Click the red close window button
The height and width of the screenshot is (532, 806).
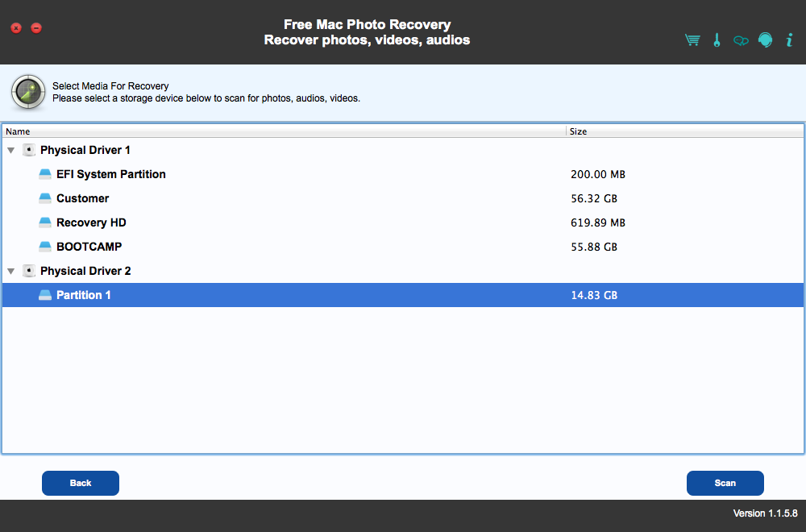point(16,28)
